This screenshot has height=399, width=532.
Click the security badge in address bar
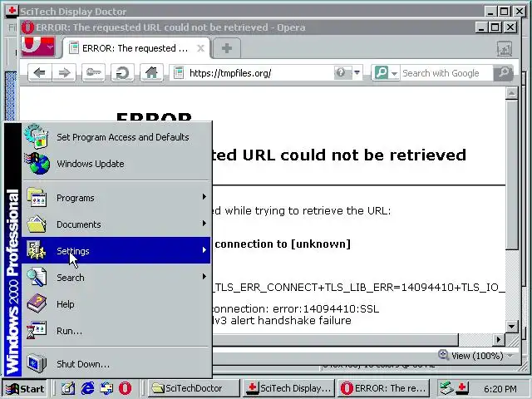pyautogui.click(x=340, y=72)
